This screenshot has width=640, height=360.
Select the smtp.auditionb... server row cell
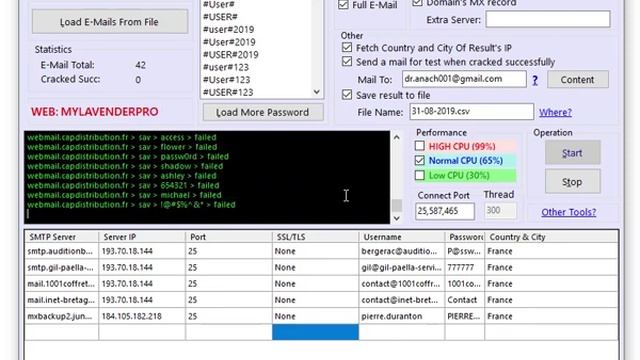[x=62, y=251]
